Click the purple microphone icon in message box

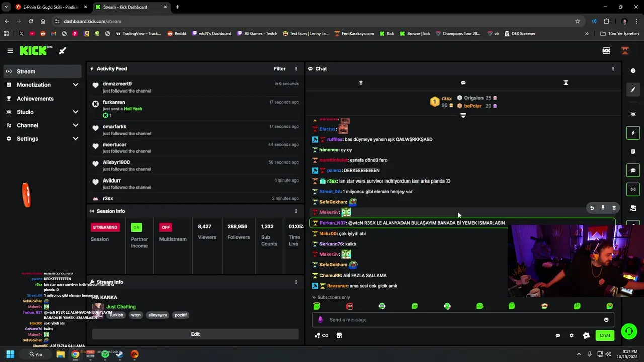(x=320, y=320)
